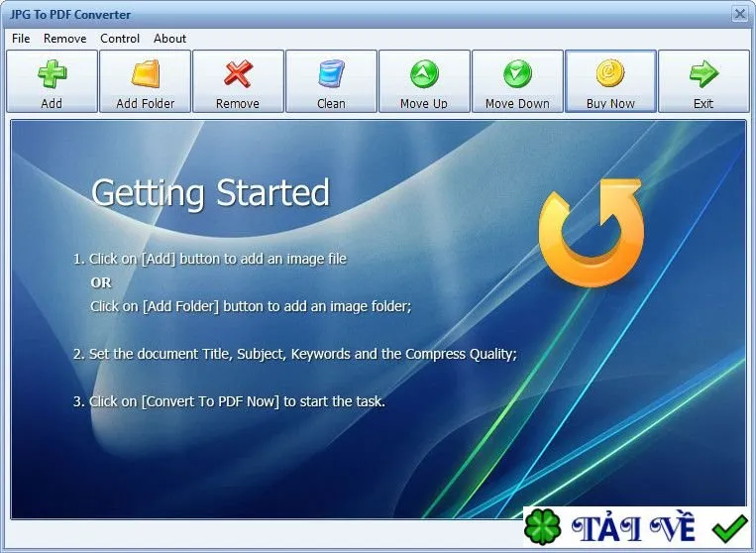Click the "[Add Folder] button" instruction line
Image resolution: width=756 pixels, height=553 pixels.
coord(251,306)
